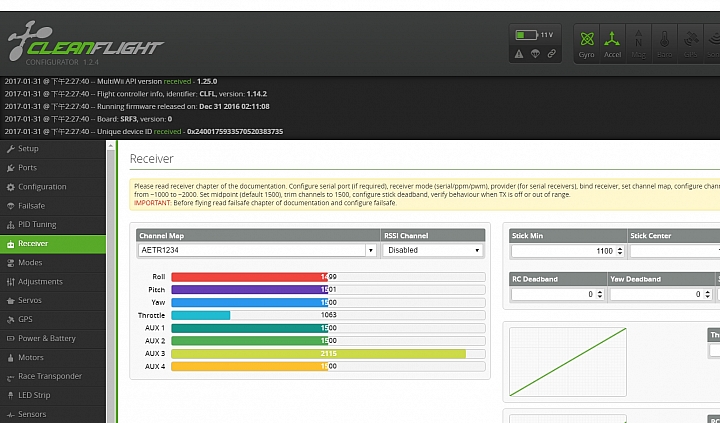The height and width of the screenshot is (423, 720).
Task: Open the Configuration tab
Action: click(x=53, y=187)
